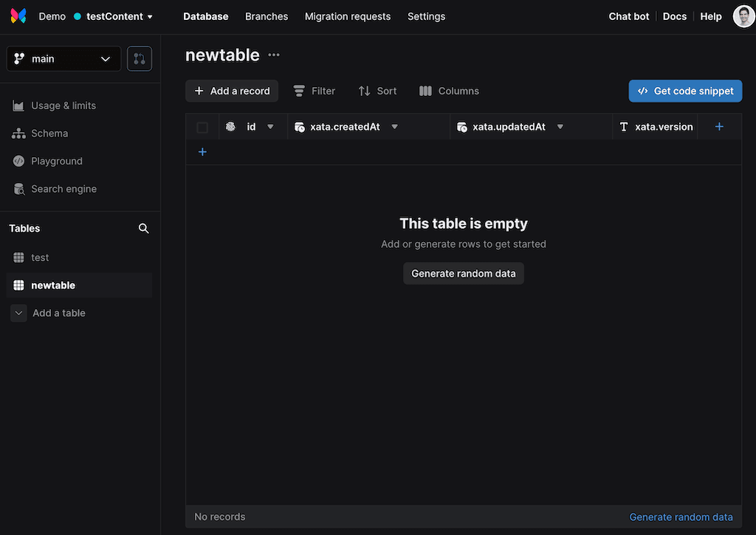Click the test table grid icon

pyautogui.click(x=18, y=258)
